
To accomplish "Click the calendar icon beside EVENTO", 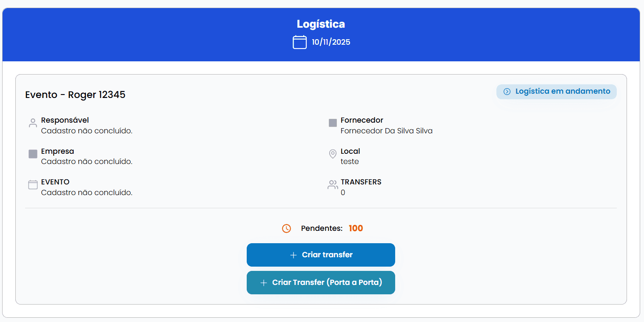I will [x=33, y=185].
